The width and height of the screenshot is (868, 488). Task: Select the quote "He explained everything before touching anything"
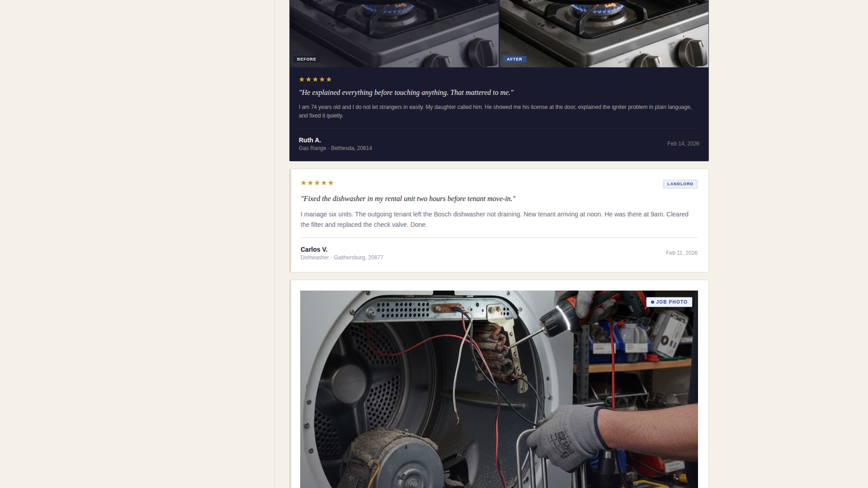pyautogui.click(x=406, y=93)
